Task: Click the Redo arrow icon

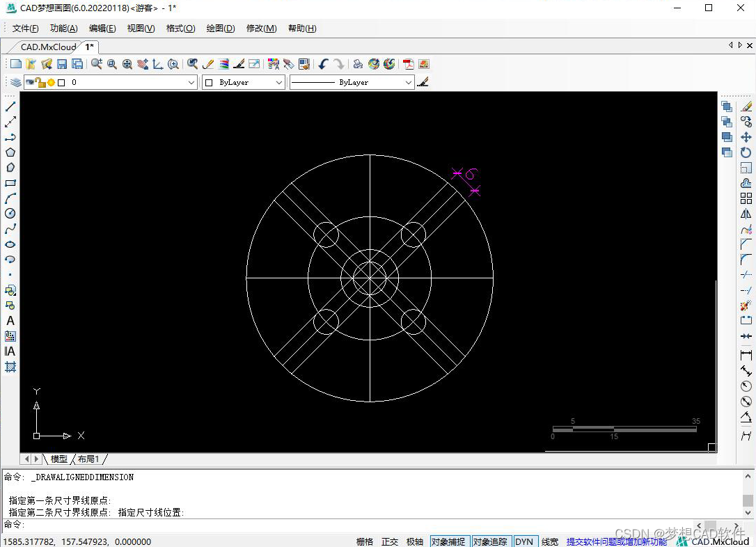Action: click(339, 64)
